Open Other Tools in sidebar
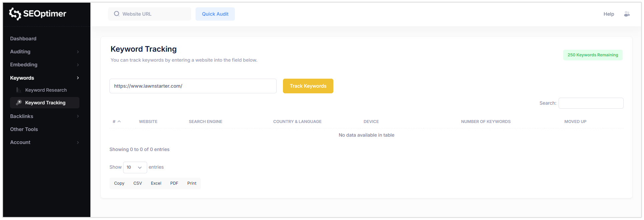Screen dimensions: 644x220 click(x=24, y=129)
